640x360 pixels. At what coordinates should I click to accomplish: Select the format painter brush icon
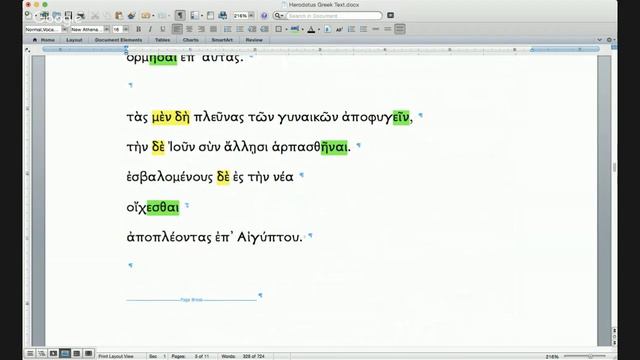coord(131,16)
